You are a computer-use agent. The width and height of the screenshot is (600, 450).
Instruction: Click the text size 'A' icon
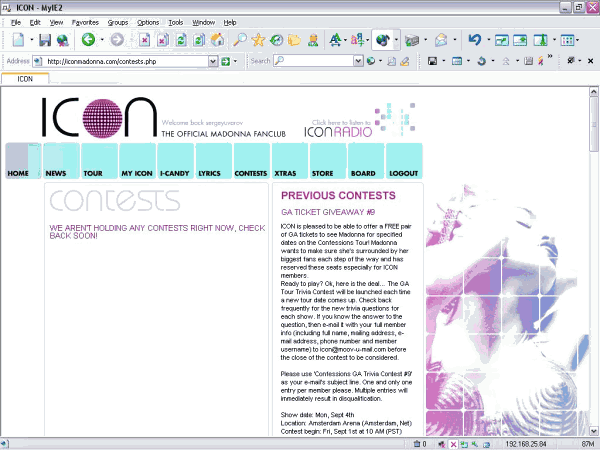(x=336, y=40)
